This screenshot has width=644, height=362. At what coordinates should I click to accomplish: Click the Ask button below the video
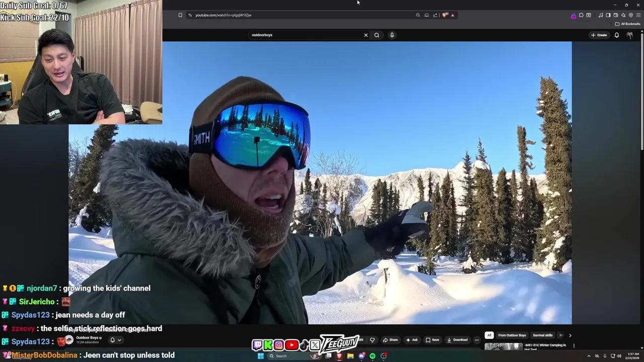(412, 340)
